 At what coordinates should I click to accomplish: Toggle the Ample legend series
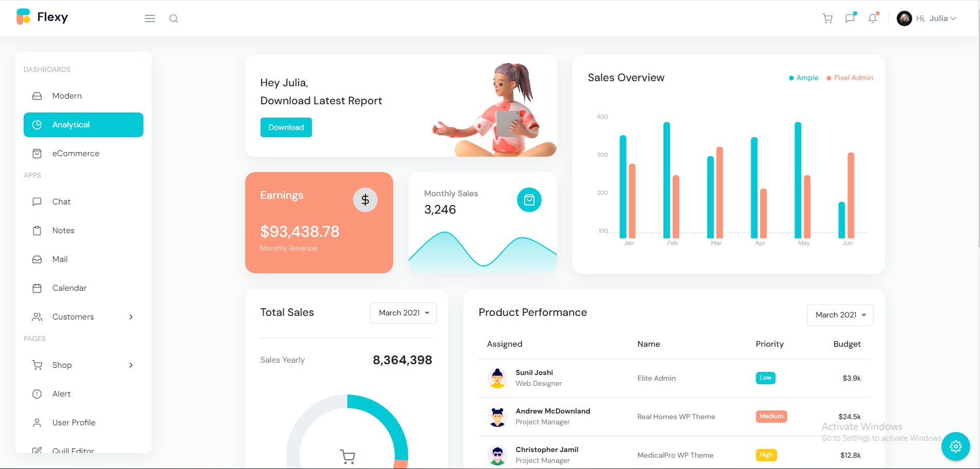804,78
